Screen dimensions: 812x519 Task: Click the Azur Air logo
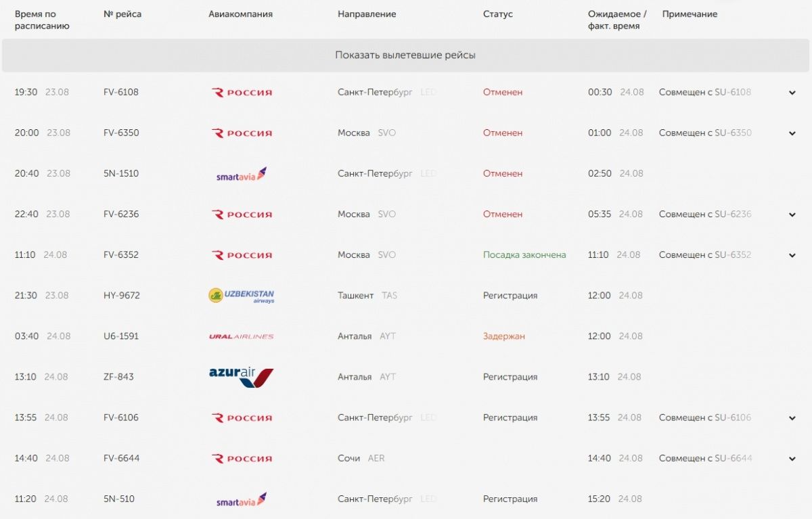pyautogui.click(x=241, y=377)
